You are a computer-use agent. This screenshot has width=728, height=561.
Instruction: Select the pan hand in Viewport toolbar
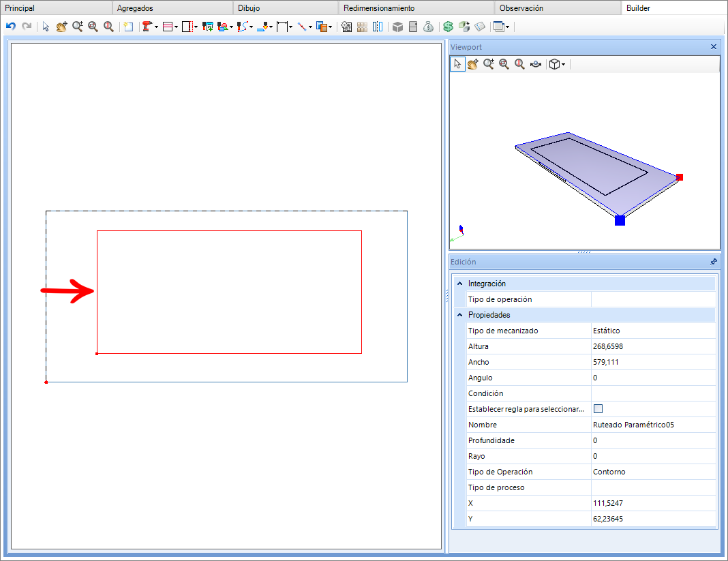click(x=472, y=64)
